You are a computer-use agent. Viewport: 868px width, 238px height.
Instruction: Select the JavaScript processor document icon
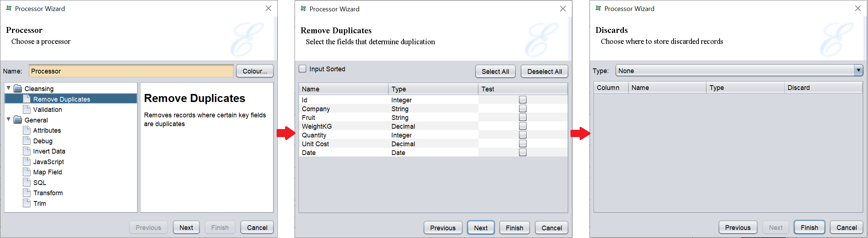pos(27,162)
